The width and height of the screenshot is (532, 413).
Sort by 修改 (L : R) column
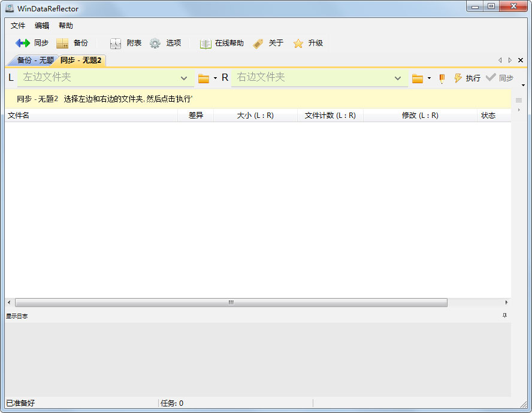420,116
